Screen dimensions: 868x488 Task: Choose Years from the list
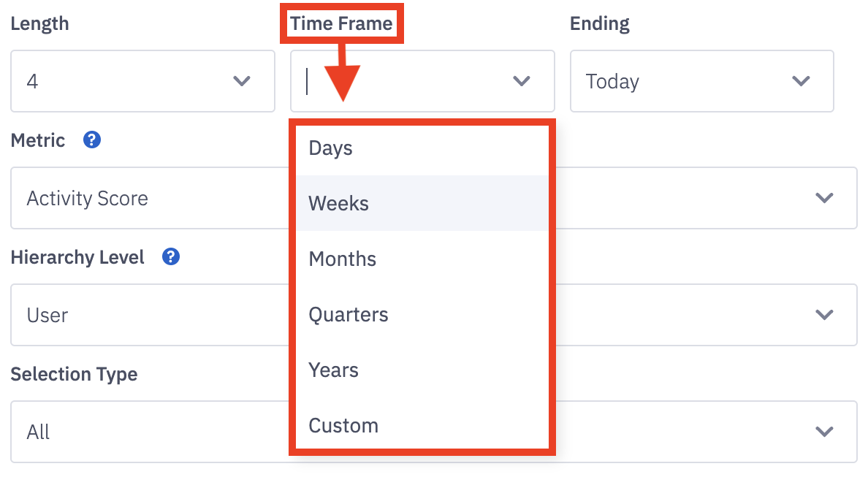[x=422, y=370]
